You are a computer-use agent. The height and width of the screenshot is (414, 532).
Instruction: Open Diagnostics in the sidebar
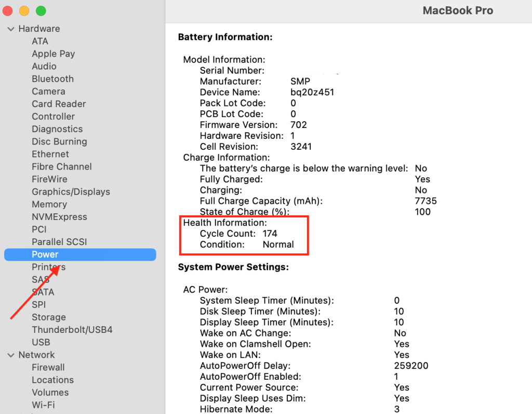pyautogui.click(x=57, y=129)
